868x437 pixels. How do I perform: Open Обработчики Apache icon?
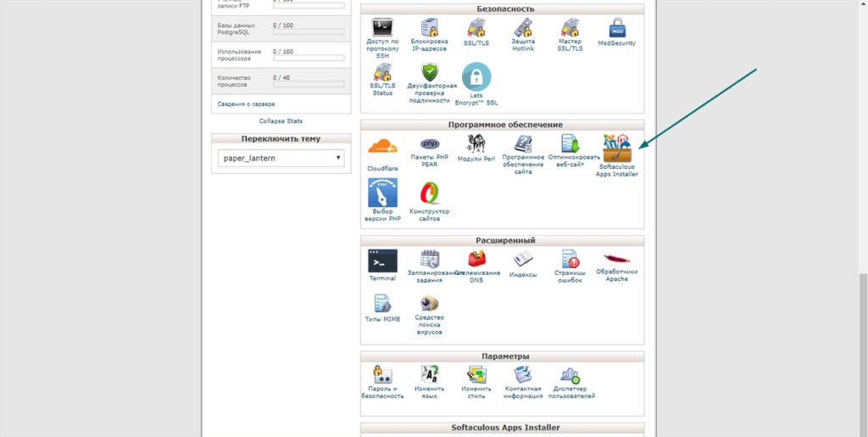[617, 259]
